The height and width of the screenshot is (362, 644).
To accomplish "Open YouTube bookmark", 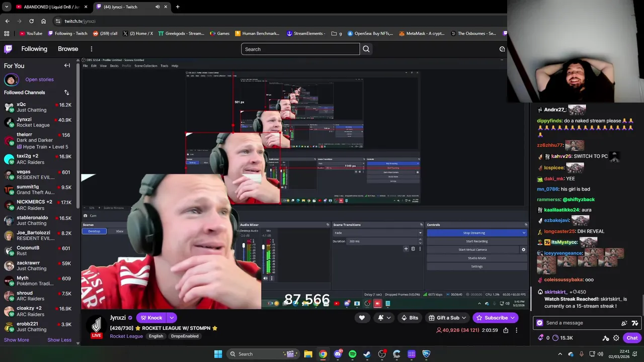I will (x=31, y=34).
